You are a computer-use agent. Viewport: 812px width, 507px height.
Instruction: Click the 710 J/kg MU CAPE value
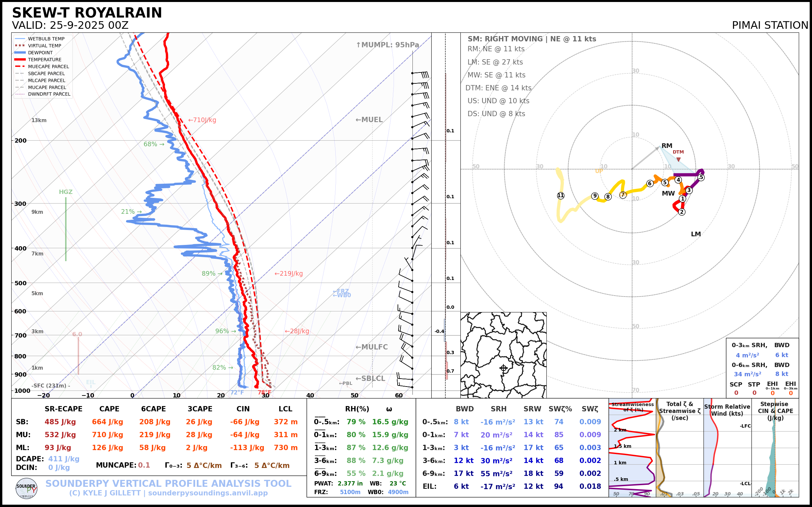click(x=107, y=435)
